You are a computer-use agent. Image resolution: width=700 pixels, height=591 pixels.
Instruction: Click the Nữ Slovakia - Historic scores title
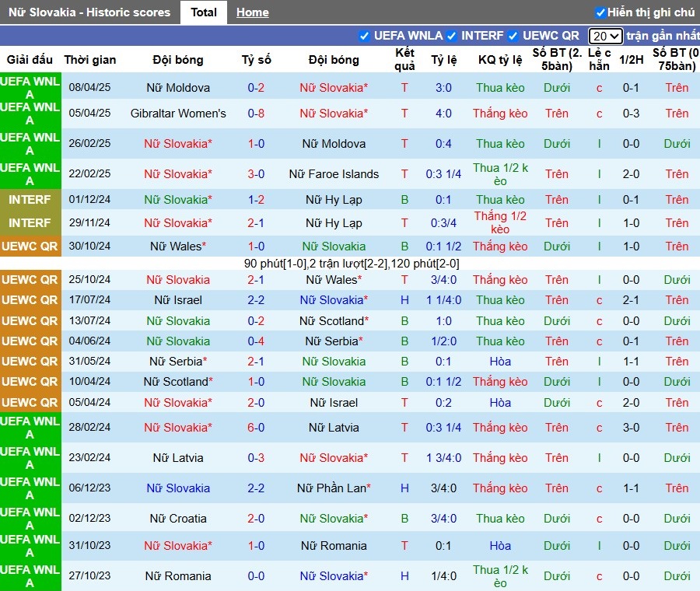tap(89, 12)
